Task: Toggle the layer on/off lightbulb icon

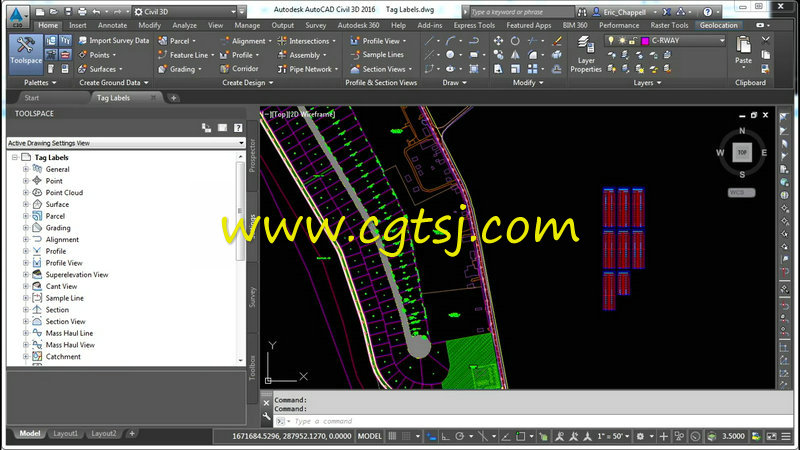Action: click(611, 40)
